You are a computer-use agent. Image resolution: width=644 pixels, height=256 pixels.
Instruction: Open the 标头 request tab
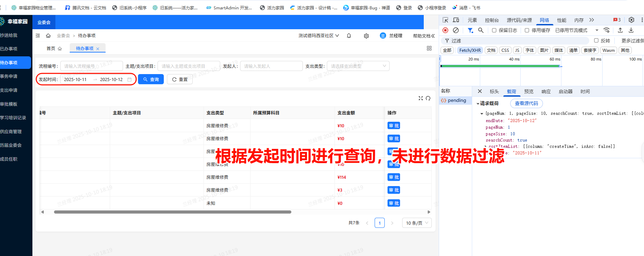point(494,91)
